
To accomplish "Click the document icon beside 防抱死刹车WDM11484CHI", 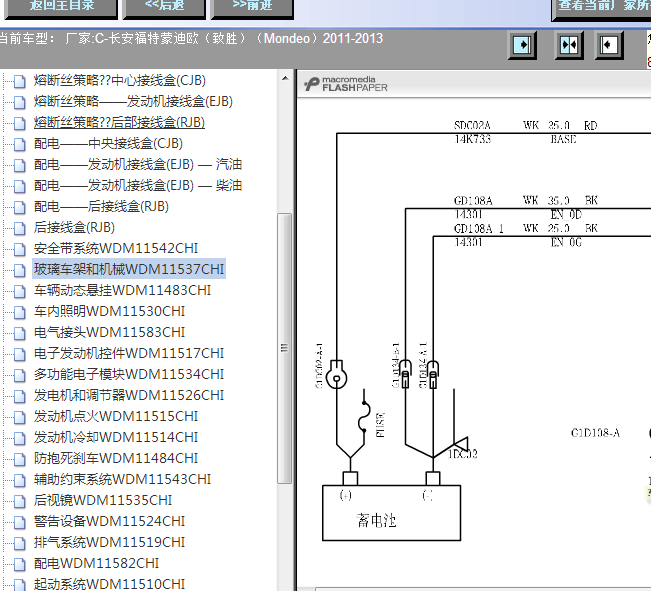I will [19, 460].
